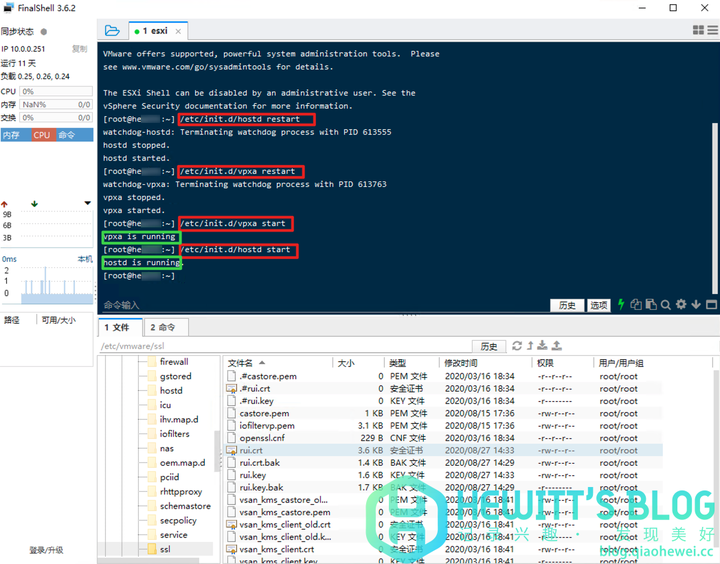Refresh the file list
This screenshot has height=564, width=720.
tap(517, 346)
